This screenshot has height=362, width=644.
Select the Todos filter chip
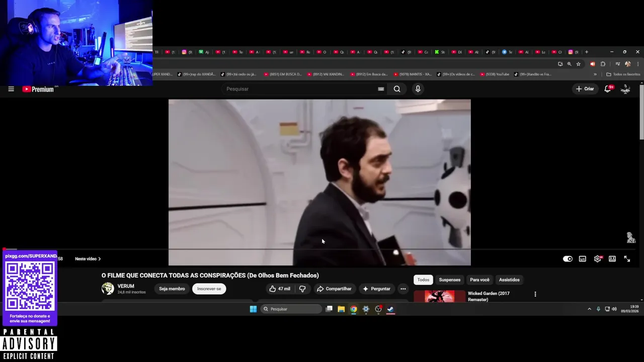tap(423, 280)
